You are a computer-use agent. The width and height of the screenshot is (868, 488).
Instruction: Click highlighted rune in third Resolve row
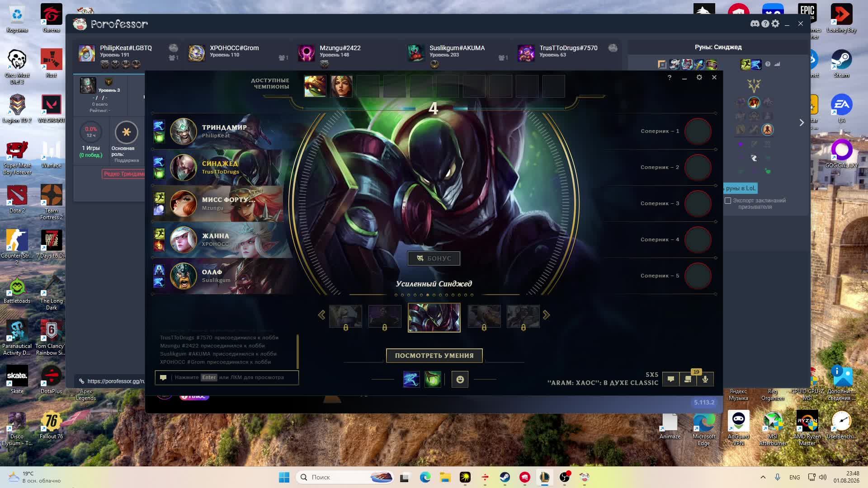point(768,130)
